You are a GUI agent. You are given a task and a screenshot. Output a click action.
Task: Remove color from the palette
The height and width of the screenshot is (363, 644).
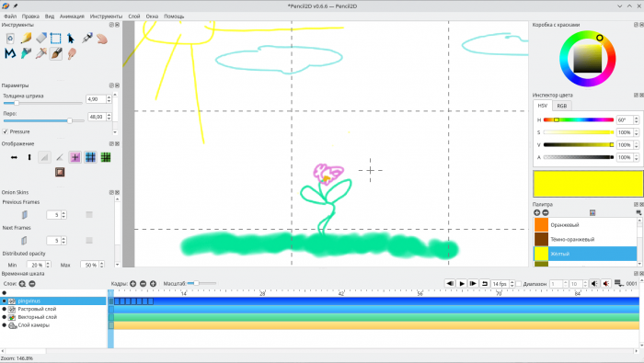pyautogui.click(x=546, y=212)
